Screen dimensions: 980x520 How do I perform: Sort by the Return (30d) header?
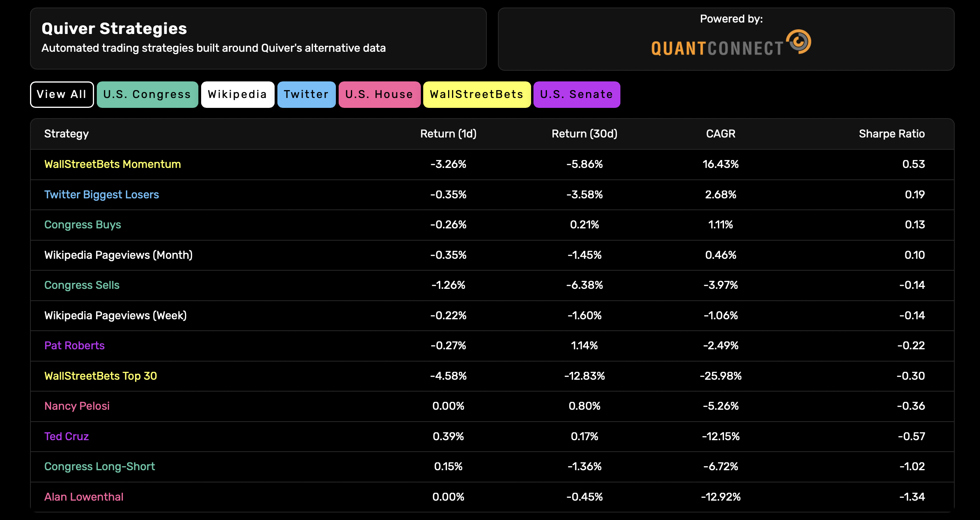(x=584, y=134)
